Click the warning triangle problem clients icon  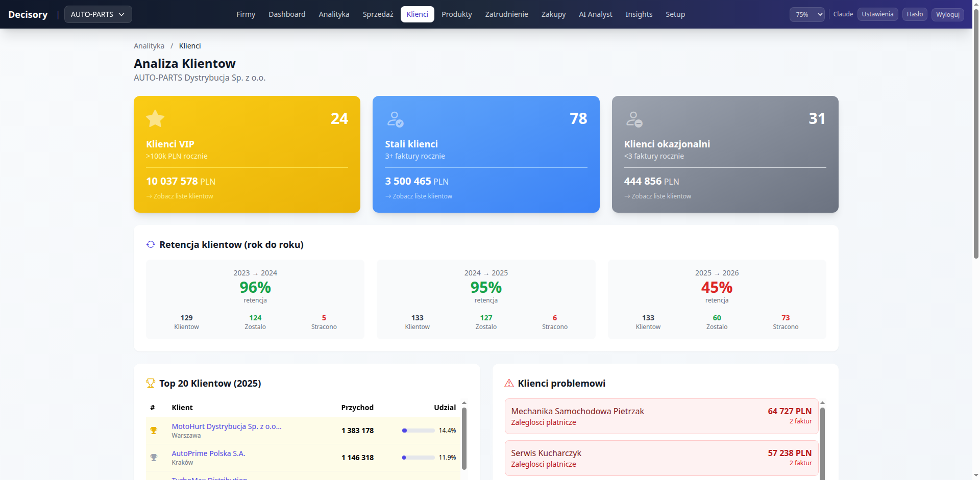[509, 384]
